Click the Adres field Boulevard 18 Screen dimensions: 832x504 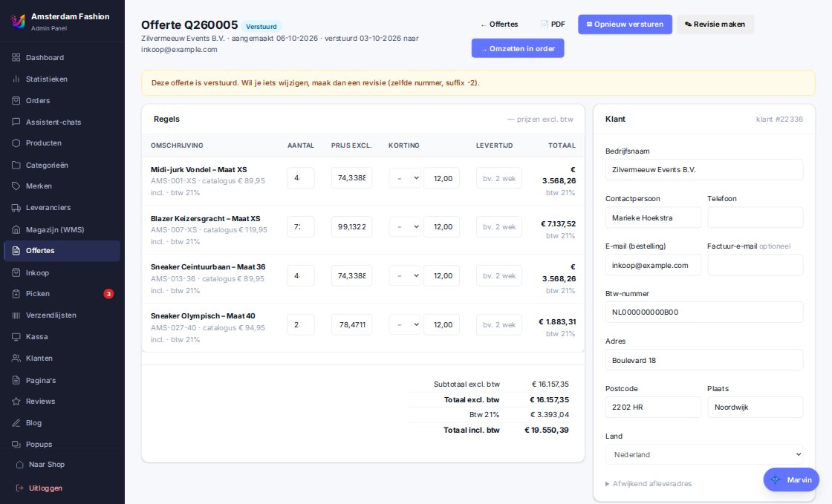(x=704, y=360)
